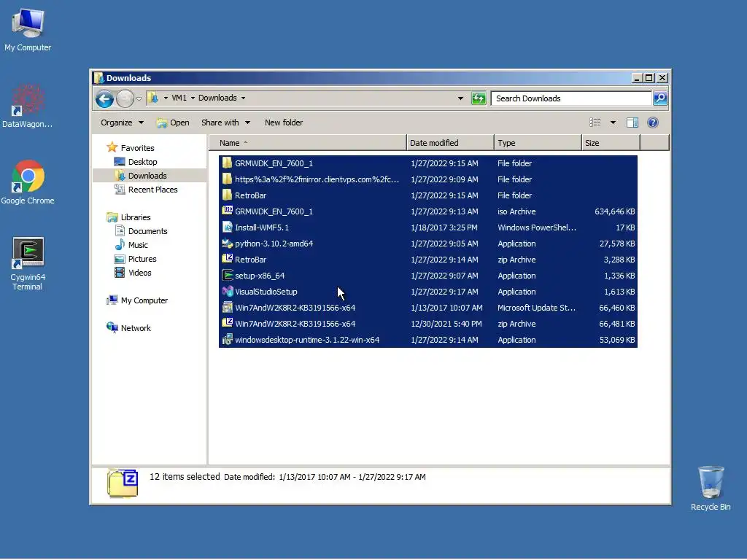Click the GRMWDK_EN_7600_1 iso archive icon

pos(228,211)
